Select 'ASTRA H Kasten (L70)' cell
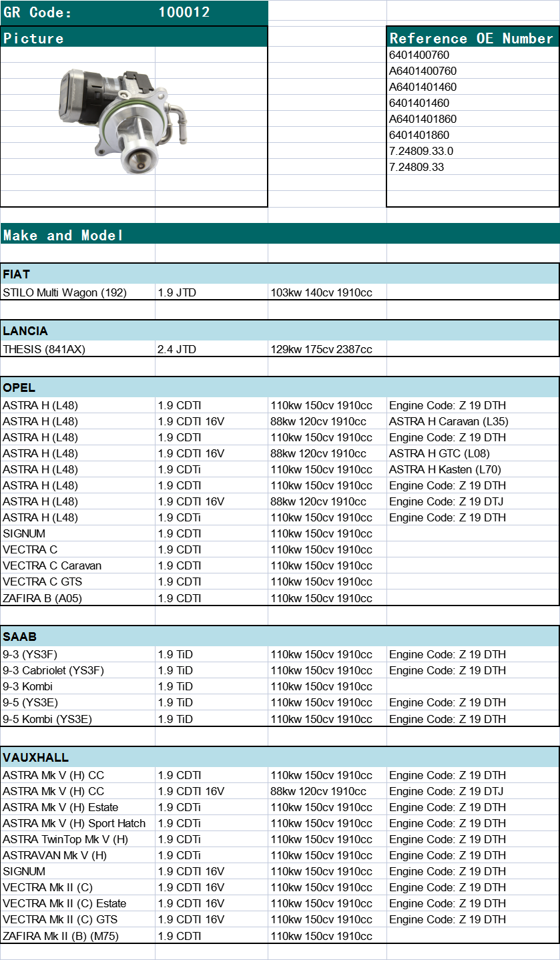560x960 pixels. [x=445, y=469]
